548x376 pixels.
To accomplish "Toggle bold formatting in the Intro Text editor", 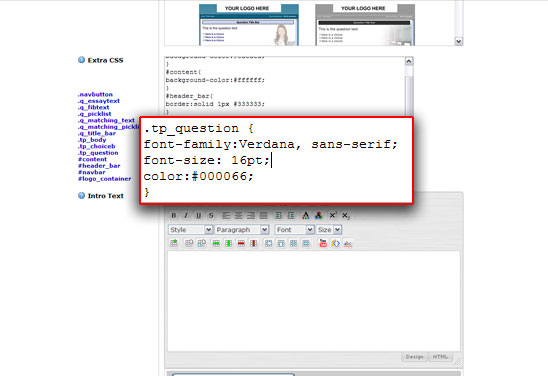I will [174, 216].
